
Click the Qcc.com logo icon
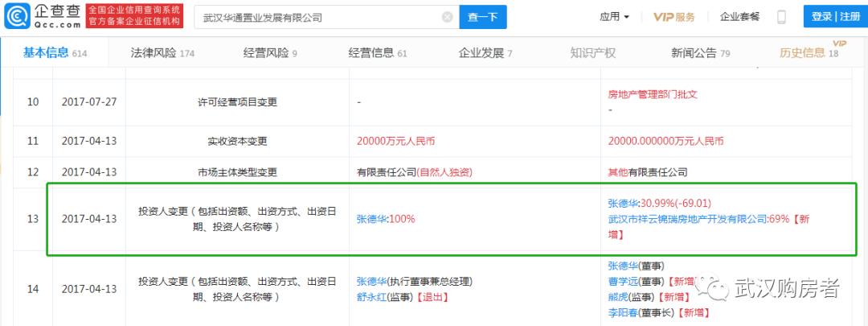17,16
